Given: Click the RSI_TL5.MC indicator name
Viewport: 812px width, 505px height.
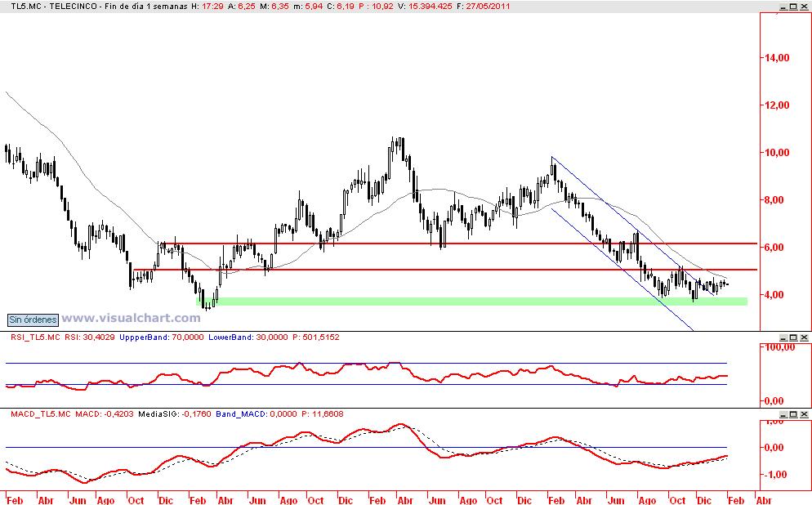Looking at the screenshot, I should click(35, 337).
